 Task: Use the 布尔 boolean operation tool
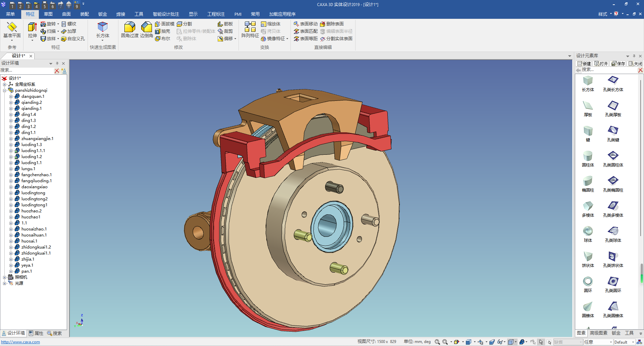pyautogui.click(x=163, y=39)
